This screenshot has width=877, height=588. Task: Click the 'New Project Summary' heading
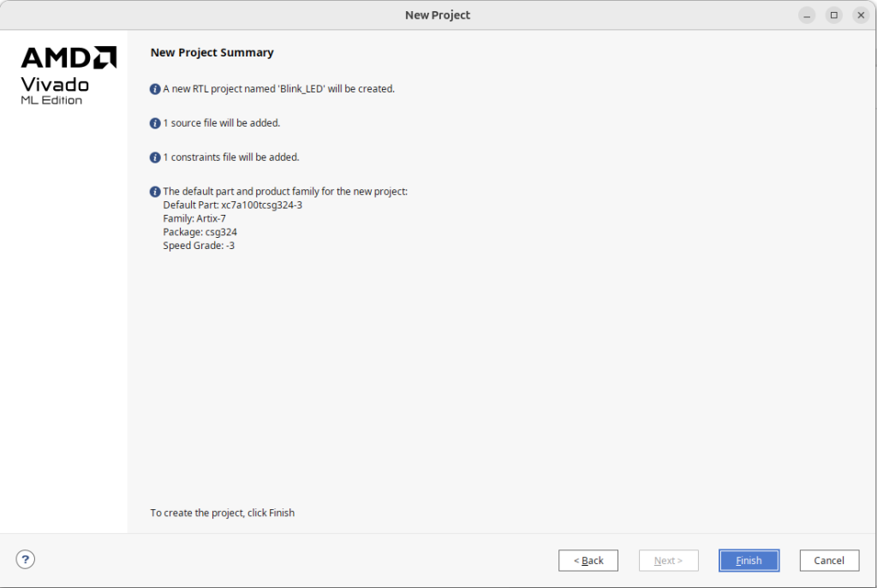pyautogui.click(x=212, y=52)
